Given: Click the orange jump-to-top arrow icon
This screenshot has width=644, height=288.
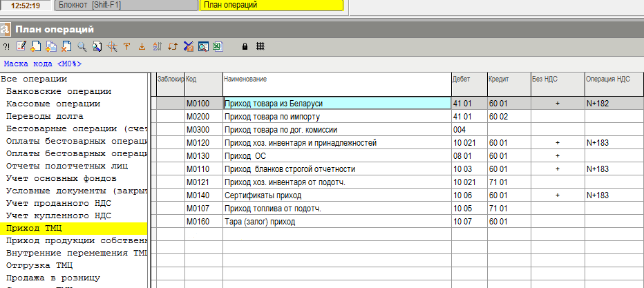Looking at the screenshot, I should [127, 46].
